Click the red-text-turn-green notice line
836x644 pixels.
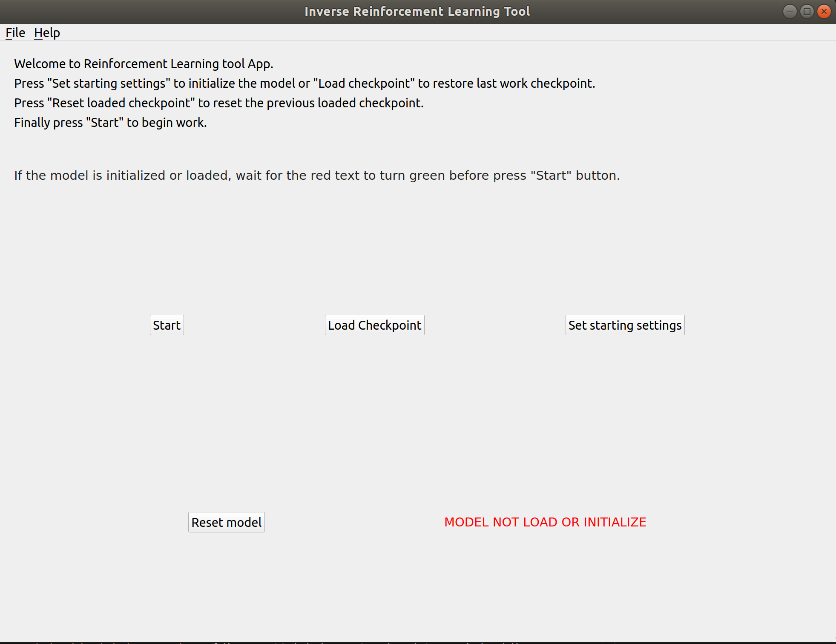click(x=316, y=175)
